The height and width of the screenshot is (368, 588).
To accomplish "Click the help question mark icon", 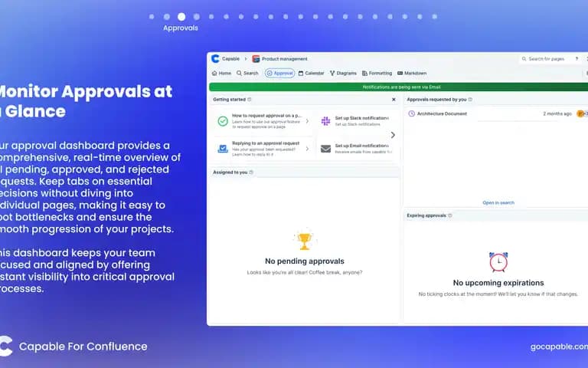I will click(577, 59).
